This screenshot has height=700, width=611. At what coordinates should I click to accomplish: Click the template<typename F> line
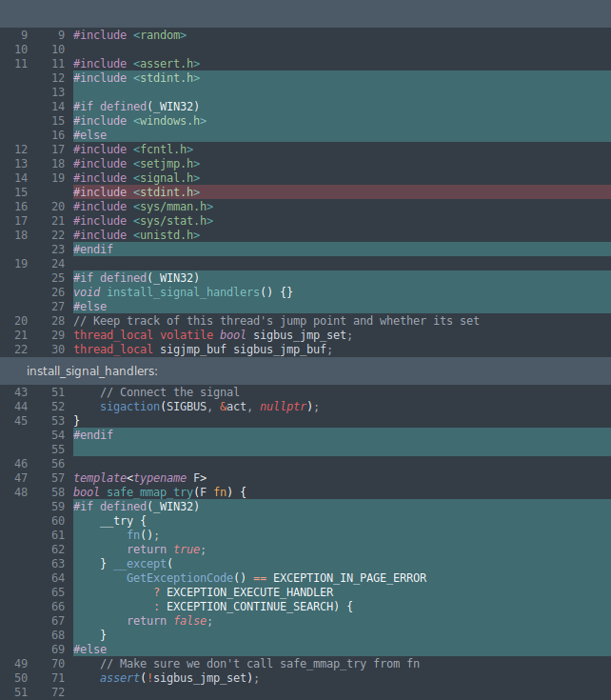(140, 478)
